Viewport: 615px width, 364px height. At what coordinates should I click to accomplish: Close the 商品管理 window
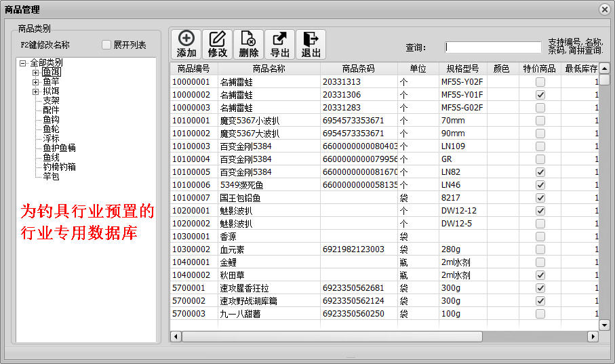coord(604,9)
